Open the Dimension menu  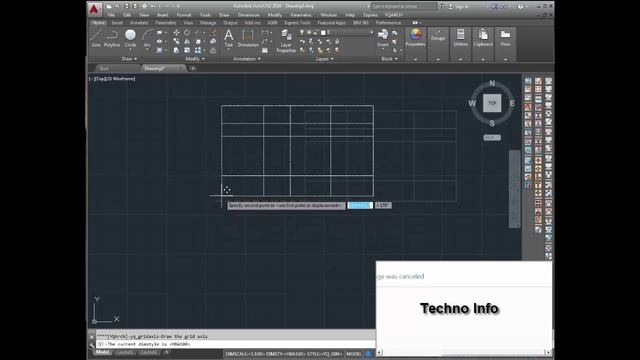(248, 15)
